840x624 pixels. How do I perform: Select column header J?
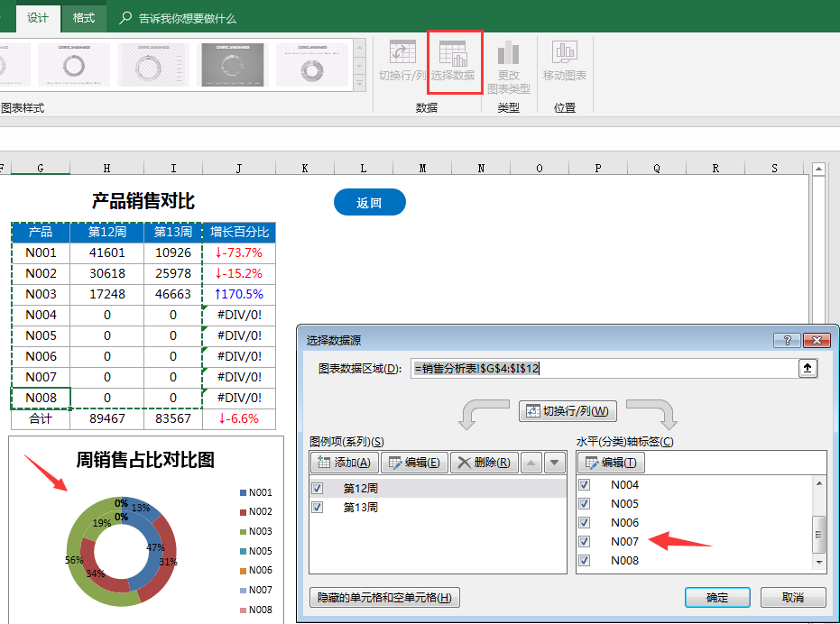tap(239, 169)
